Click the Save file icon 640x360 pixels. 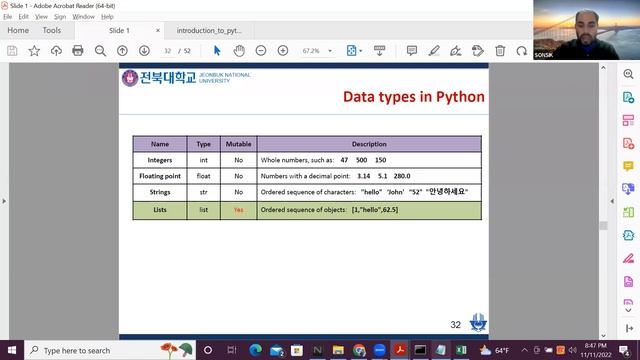point(12,51)
